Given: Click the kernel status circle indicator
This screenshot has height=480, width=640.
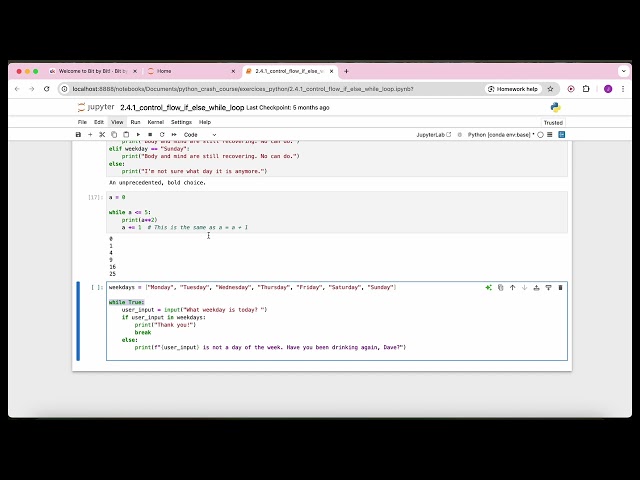Looking at the screenshot, I should point(540,134).
